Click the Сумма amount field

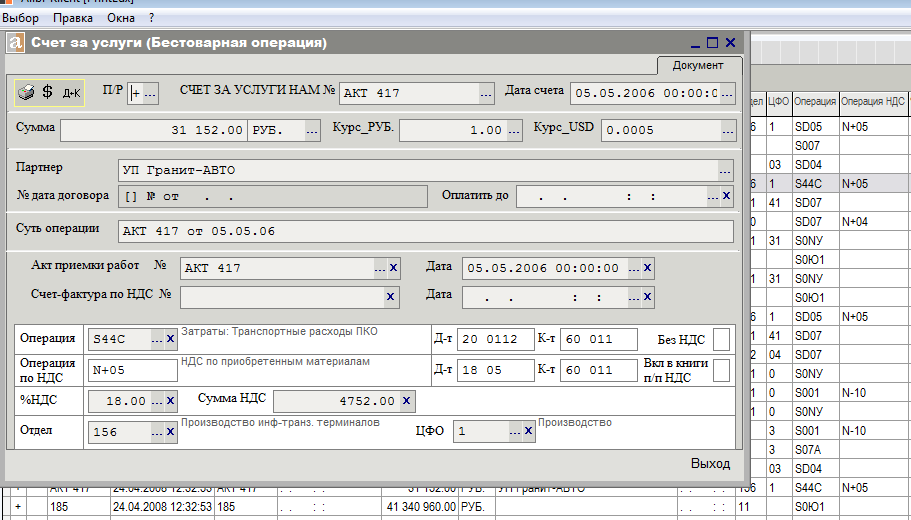point(154,130)
